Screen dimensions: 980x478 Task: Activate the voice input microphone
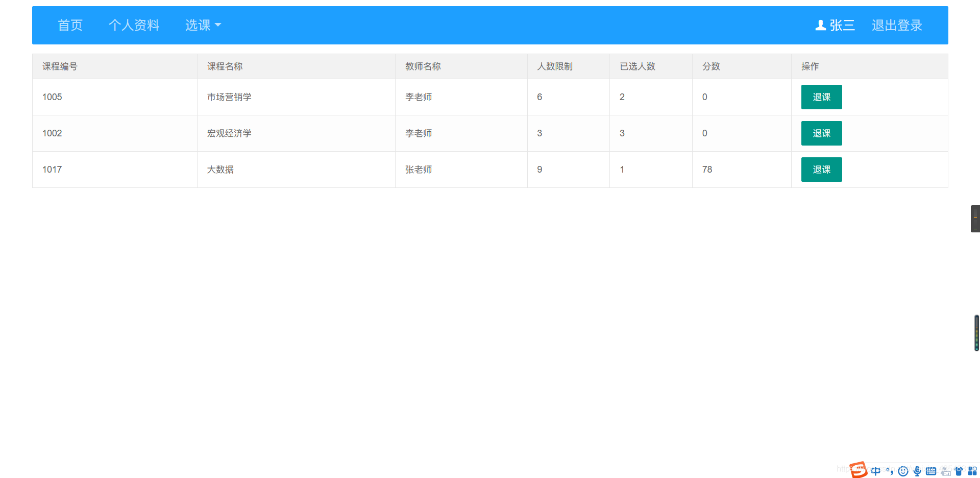tap(917, 471)
